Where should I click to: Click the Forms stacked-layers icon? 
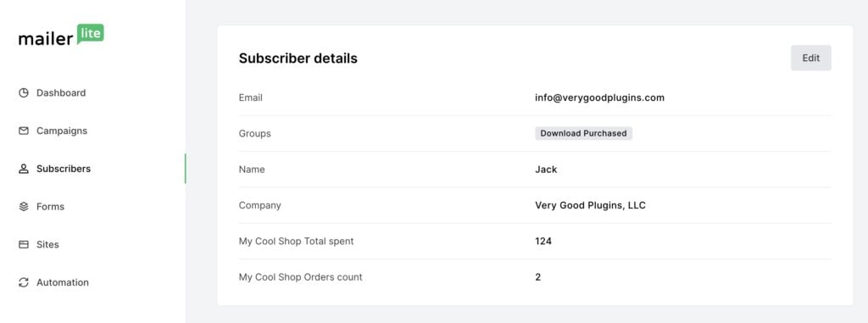click(23, 207)
